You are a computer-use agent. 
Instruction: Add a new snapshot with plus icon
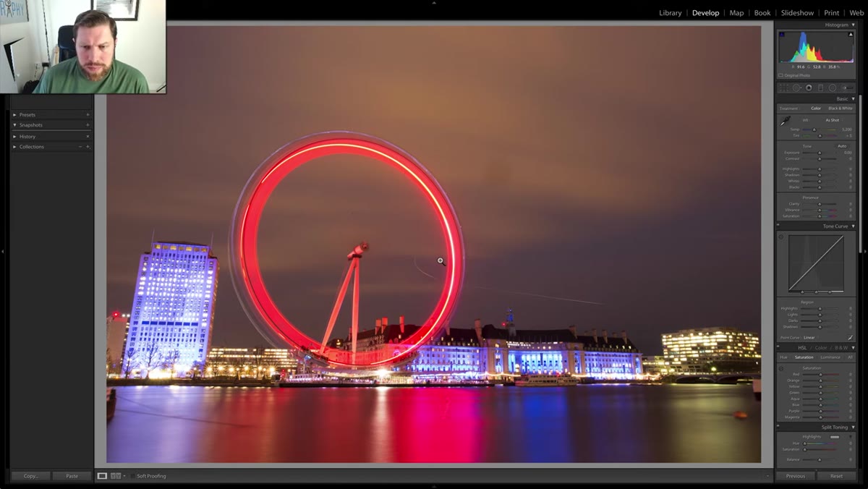coord(88,125)
